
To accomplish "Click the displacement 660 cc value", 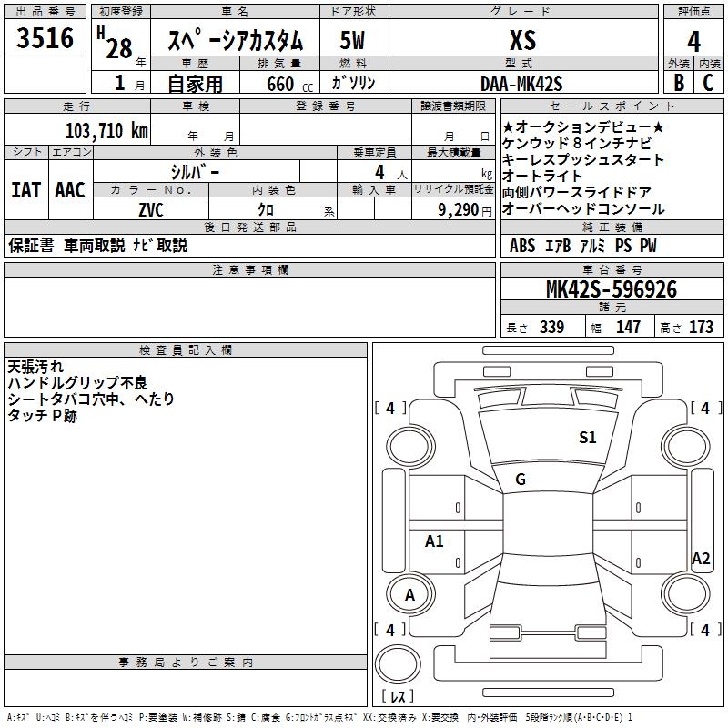I will pyautogui.click(x=289, y=85).
